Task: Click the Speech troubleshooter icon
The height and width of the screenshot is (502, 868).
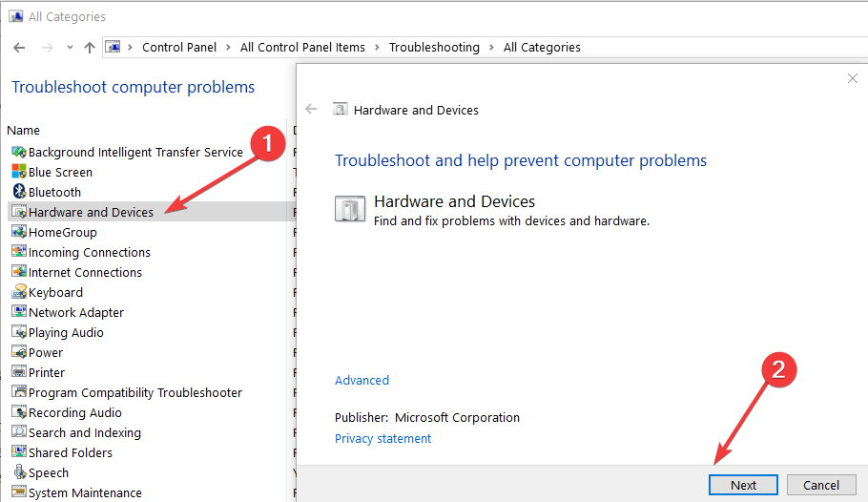Action: [19, 472]
